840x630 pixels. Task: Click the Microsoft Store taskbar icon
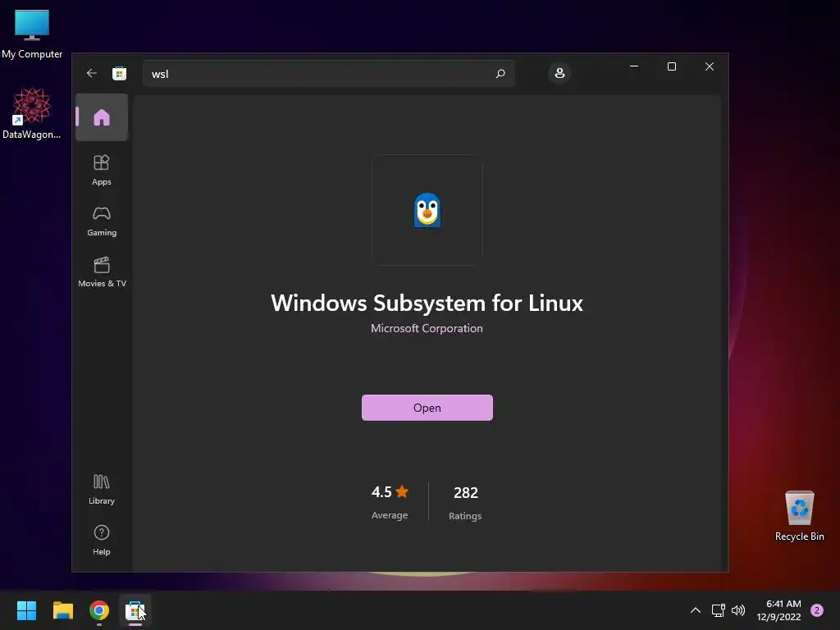pyautogui.click(x=135, y=610)
